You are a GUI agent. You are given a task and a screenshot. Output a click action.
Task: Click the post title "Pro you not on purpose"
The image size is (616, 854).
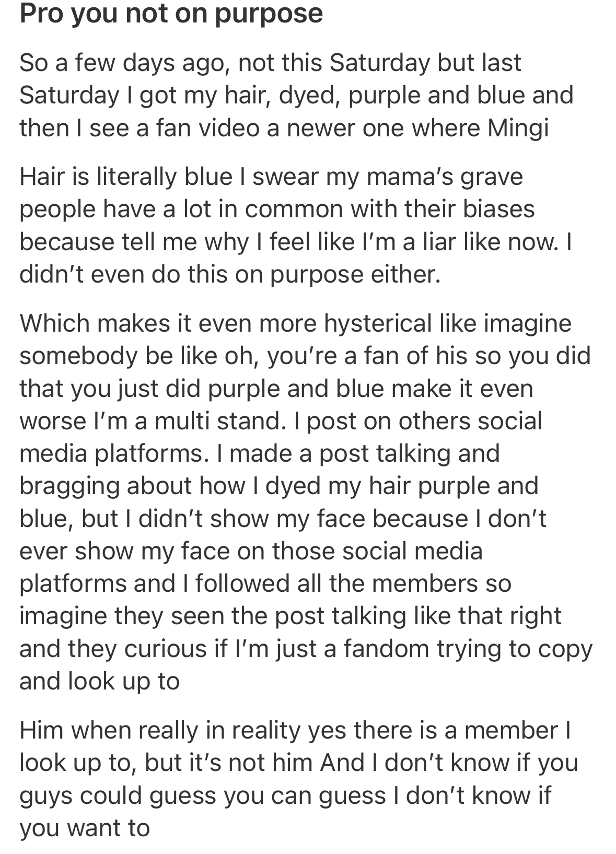coord(171,13)
